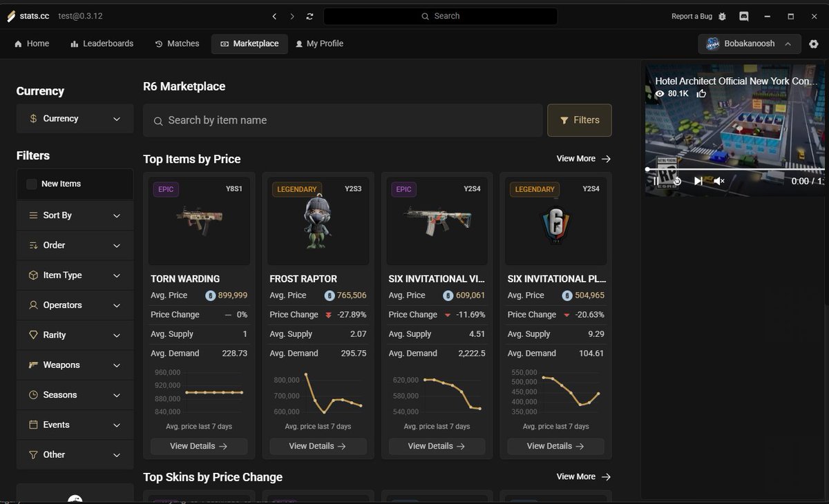Click magnifier icon in item search
This screenshot has height=504, width=829.
[158, 121]
